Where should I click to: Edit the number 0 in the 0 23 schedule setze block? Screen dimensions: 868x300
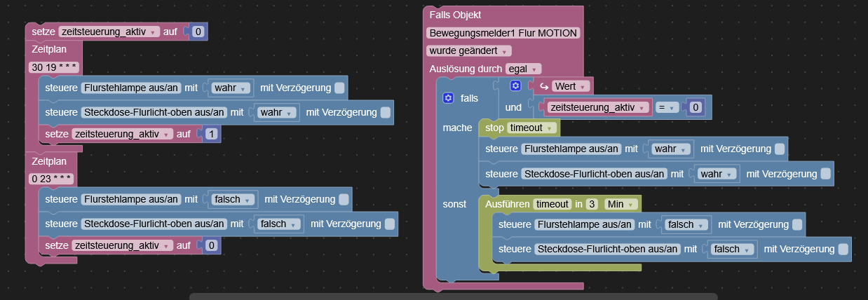(x=212, y=245)
